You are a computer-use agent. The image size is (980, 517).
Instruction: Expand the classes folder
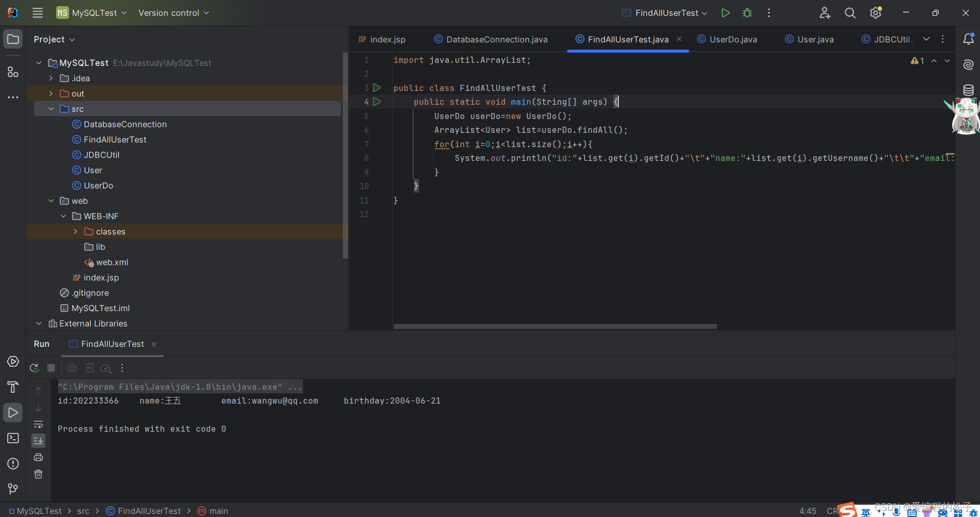[x=76, y=231]
